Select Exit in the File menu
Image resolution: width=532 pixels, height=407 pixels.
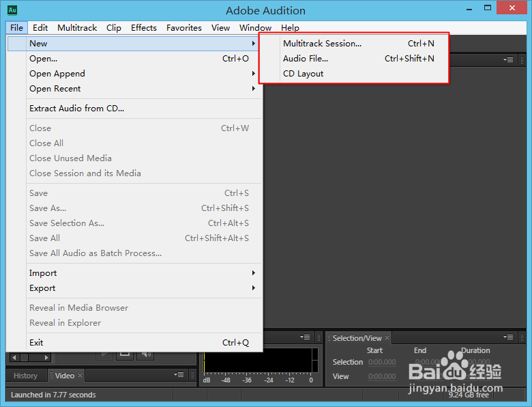[x=134, y=342]
